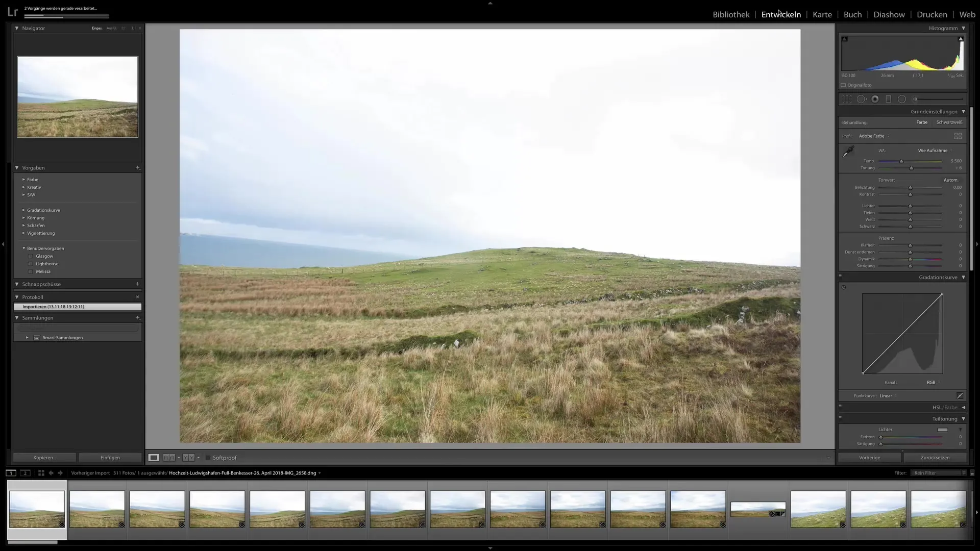Pick the white balance eyedropper tool
980x551 pixels.
848,152
